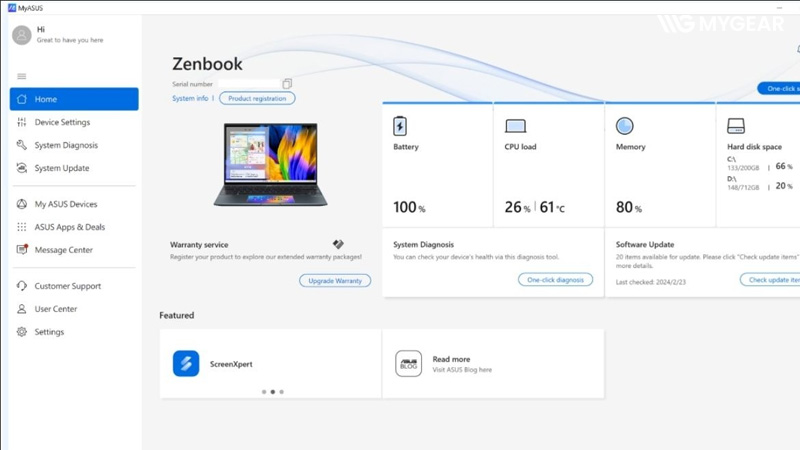The image size is (800, 450).
Task: Click the Product registration button
Action: tap(257, 99)
